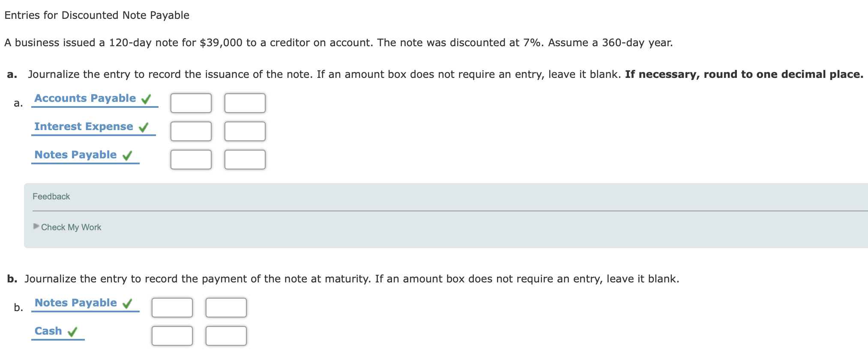Click the Feedback section header

pyautogui.click(x=51, y=196)
